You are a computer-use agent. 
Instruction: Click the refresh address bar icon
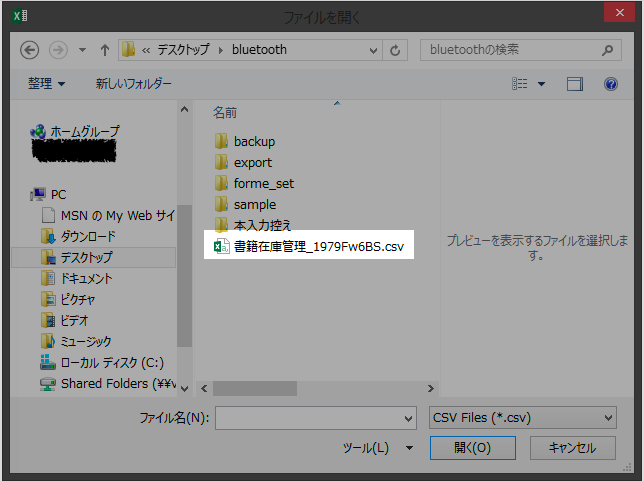397,50
